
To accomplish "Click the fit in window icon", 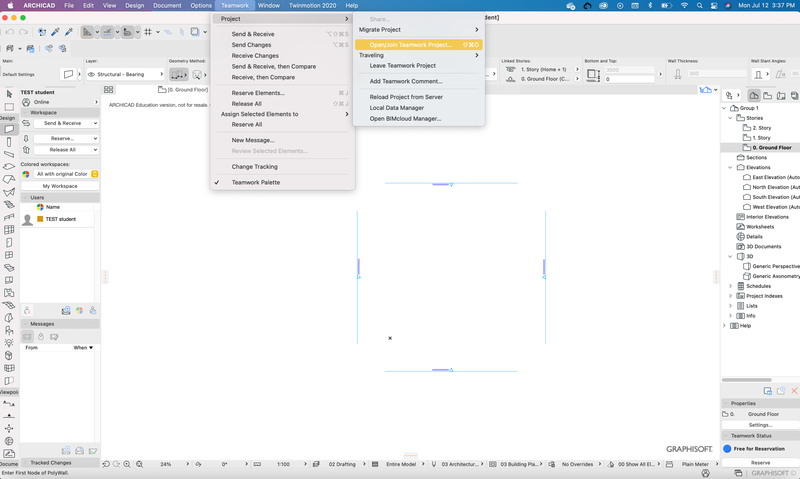I will [139, 464].
